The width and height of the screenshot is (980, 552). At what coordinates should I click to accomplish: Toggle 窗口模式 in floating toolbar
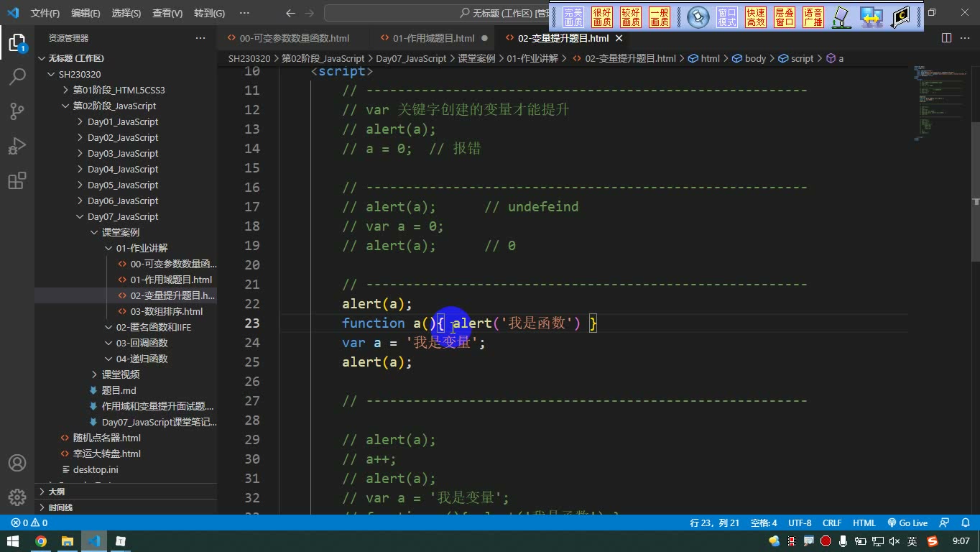click(727, 17)
